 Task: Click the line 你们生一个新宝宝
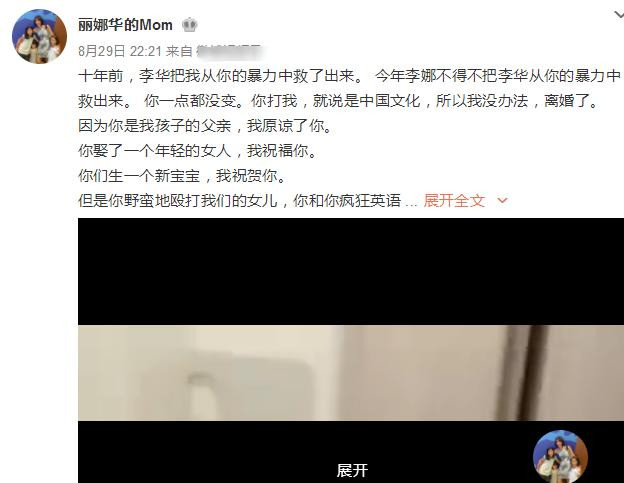coord(182,175)
